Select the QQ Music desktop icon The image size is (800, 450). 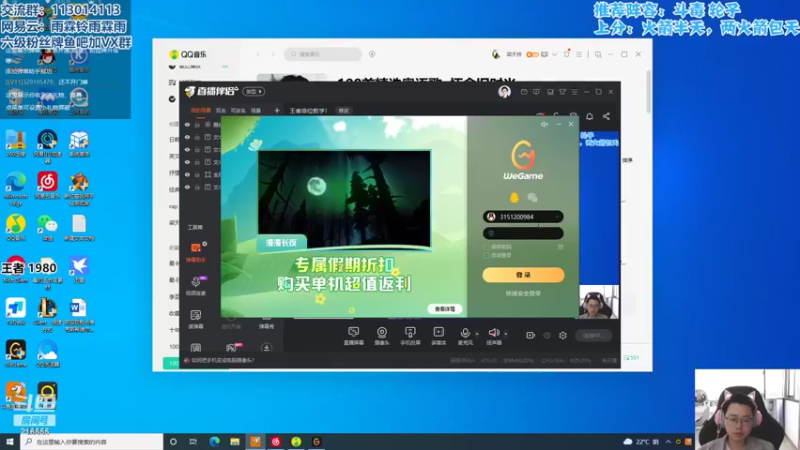(16, 228)
